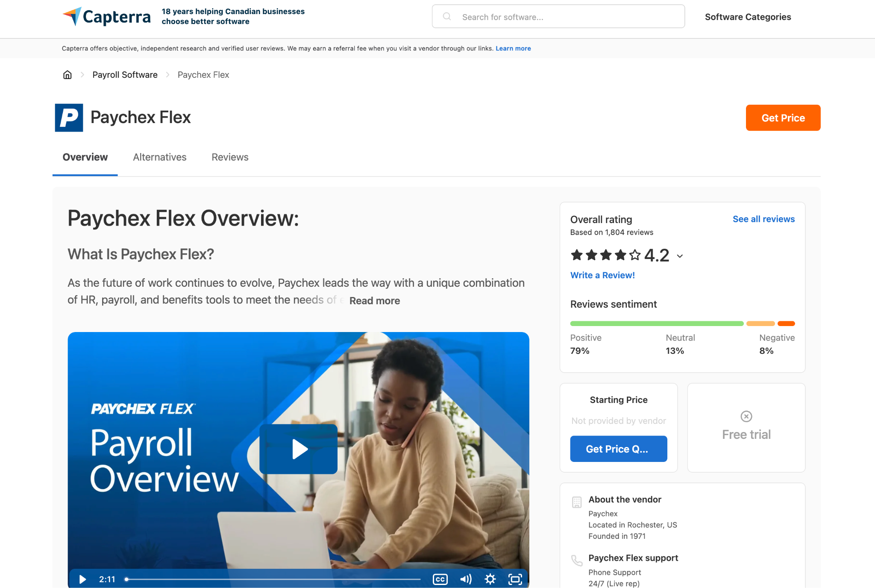Switch to the Reviews tab

(x=230, y=157)
